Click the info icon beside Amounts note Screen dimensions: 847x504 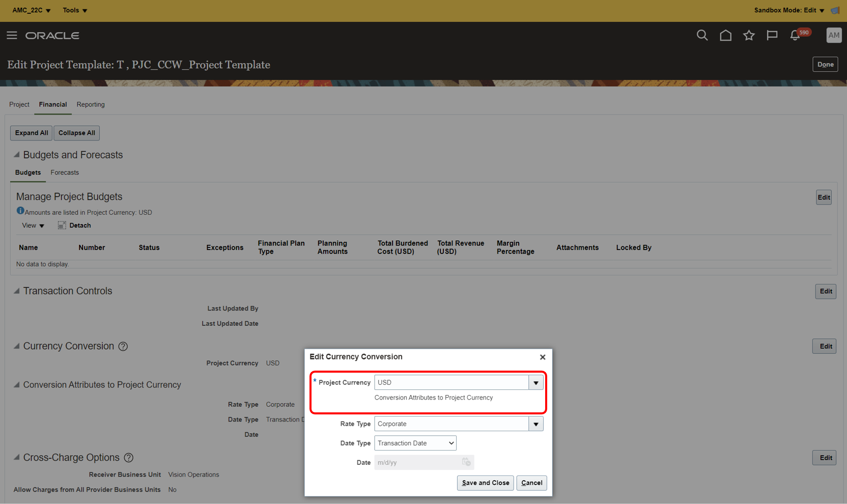tap(20, 211)
